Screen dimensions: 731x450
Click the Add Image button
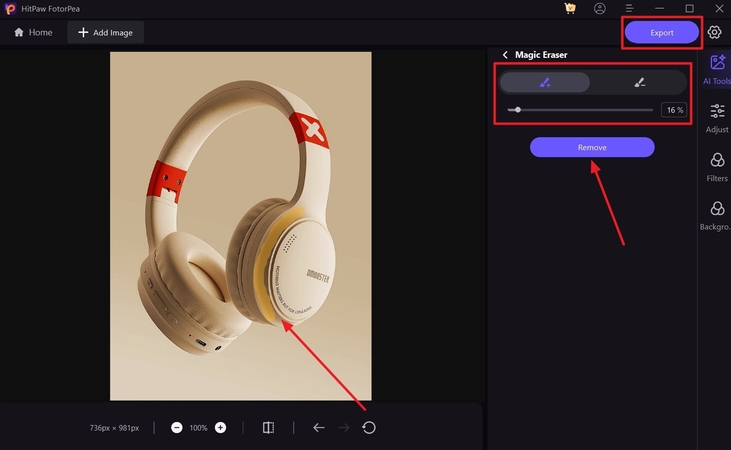(105, 32)
